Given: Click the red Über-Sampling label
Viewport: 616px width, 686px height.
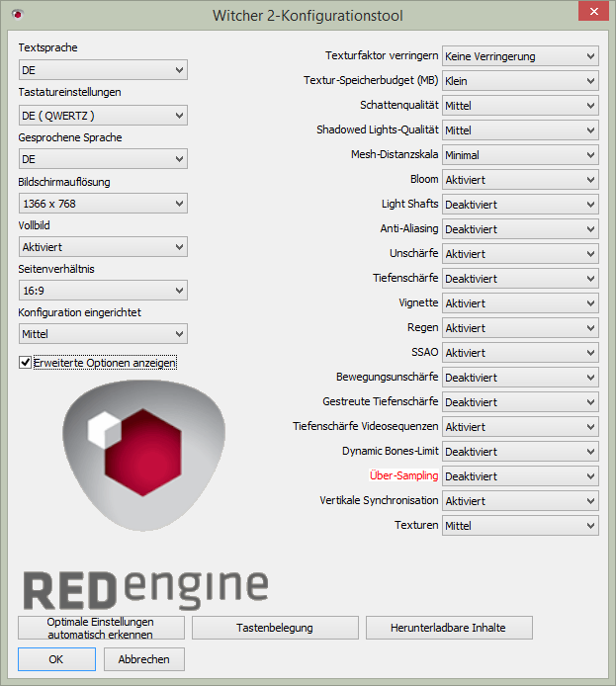Looking at the screenshot, I should click(x=403, y=475).
